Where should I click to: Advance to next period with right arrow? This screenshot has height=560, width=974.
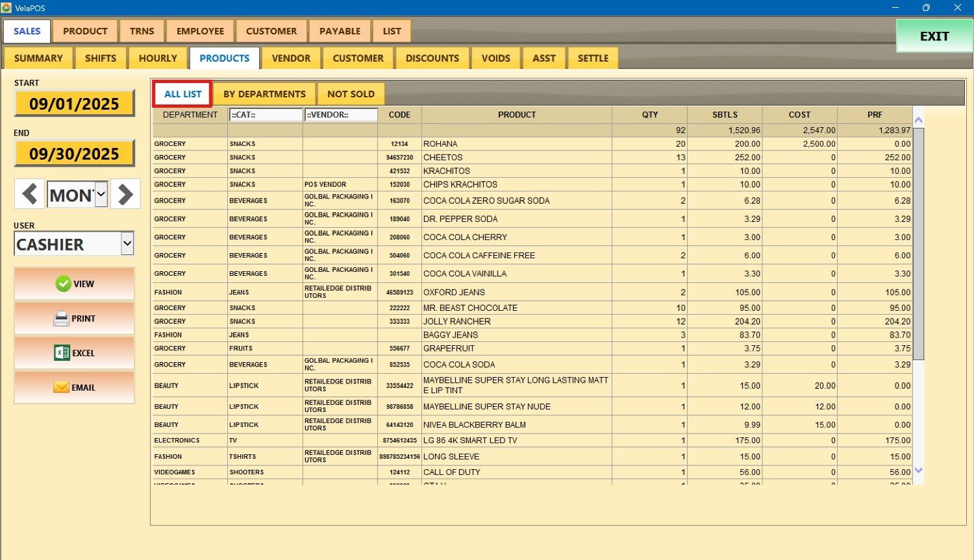pos(125,194)
